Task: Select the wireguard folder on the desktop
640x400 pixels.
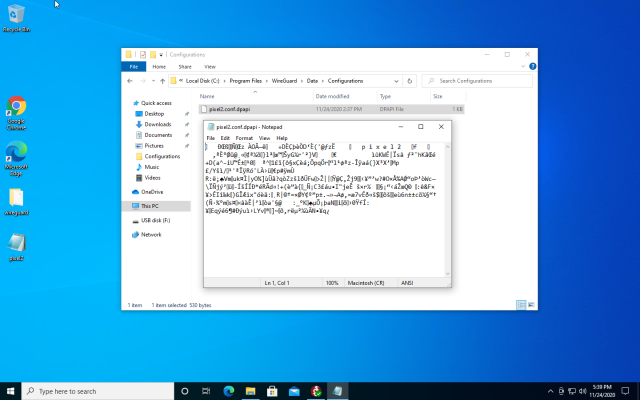Action: tap(16, 202)
